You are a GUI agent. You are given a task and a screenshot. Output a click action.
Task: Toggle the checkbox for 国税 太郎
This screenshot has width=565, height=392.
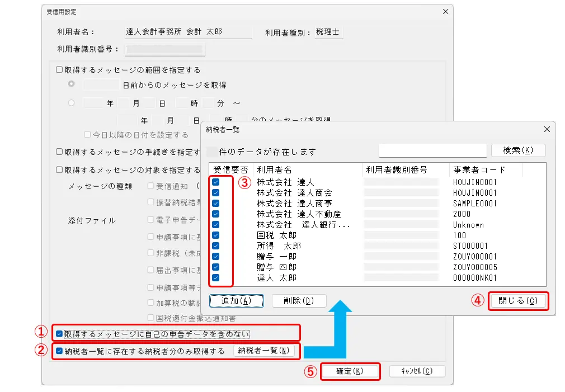tap(216, 235)
